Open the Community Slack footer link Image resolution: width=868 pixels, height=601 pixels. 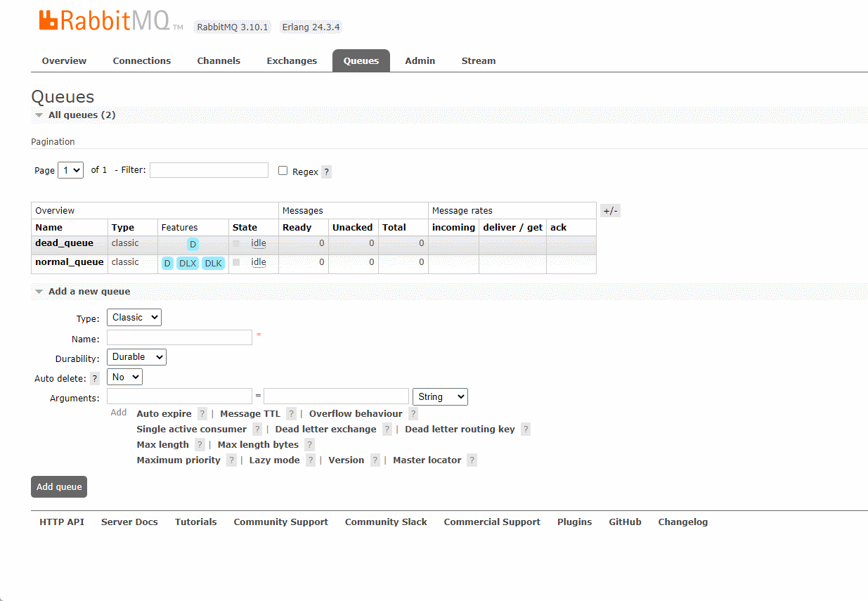[386, 522]
